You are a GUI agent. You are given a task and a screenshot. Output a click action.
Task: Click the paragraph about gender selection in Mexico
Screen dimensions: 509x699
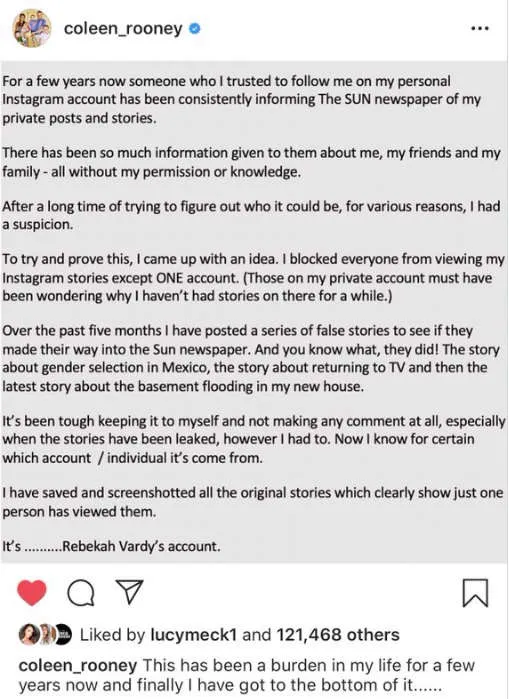click(251, 358)
